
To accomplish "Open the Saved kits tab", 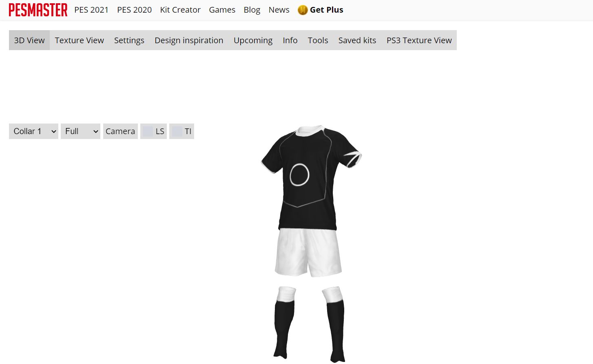I will tap(357, 40).
